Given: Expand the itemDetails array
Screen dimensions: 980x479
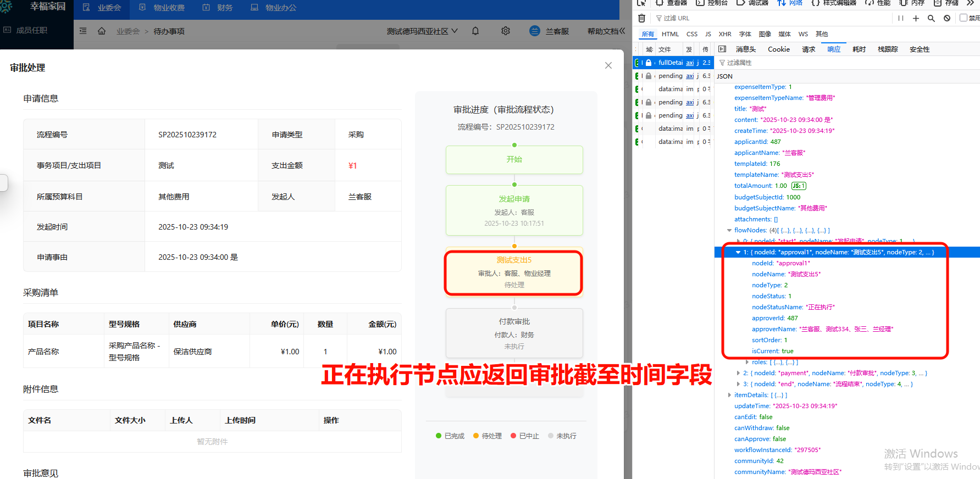Looking at the screenshot, I should (x=729, y=395).
